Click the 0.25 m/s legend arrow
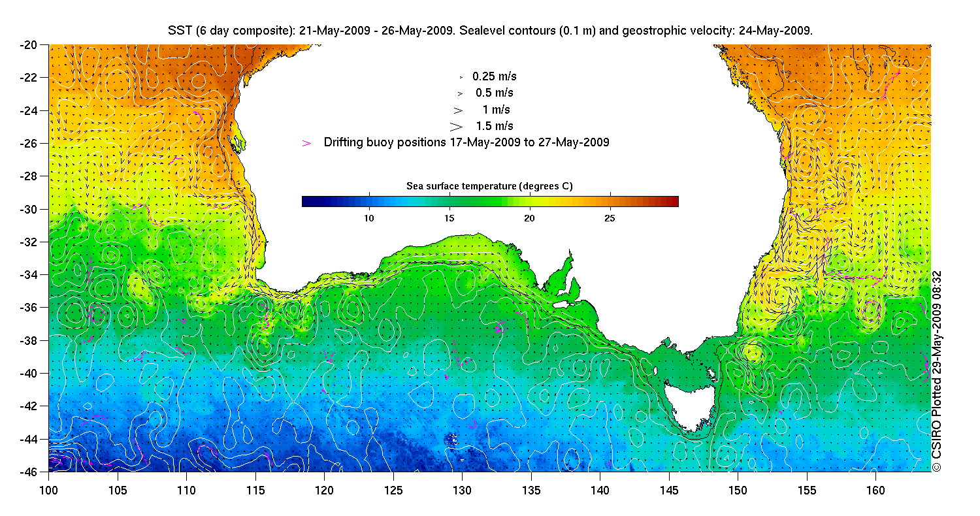This screenshot has height=516, width=980. (x=461, y=77)
